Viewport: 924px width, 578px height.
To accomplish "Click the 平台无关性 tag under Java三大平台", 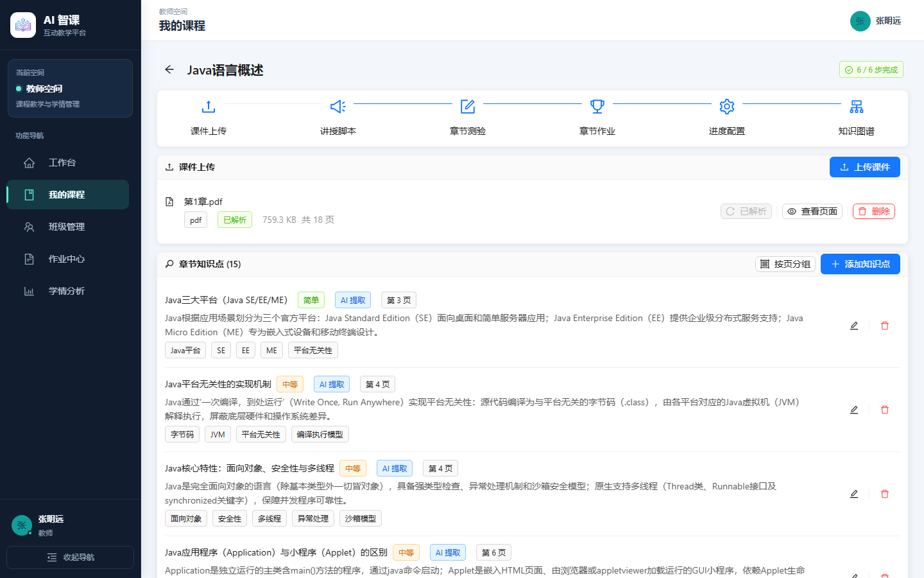I will pyautogui.click(x=313, y=350).
